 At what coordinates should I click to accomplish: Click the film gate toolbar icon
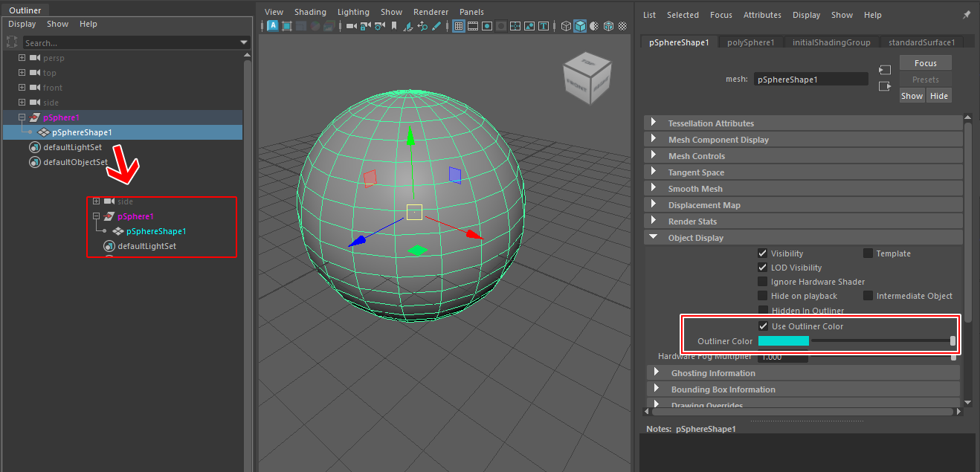473,26
